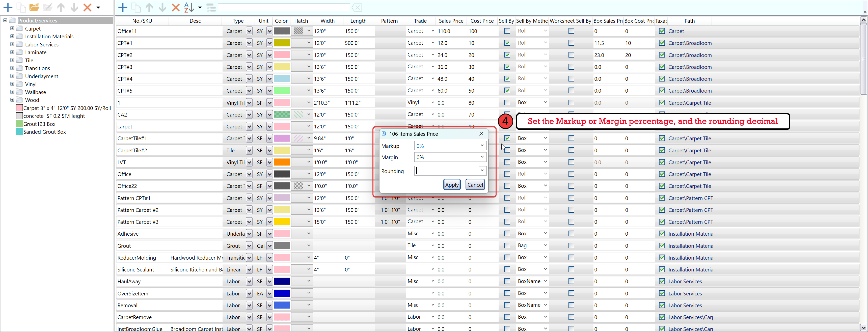The width and height of the screenshot is (868, 332).
Task: Click the blue plus icon above the product list
Action: click(x=123, y=7)
